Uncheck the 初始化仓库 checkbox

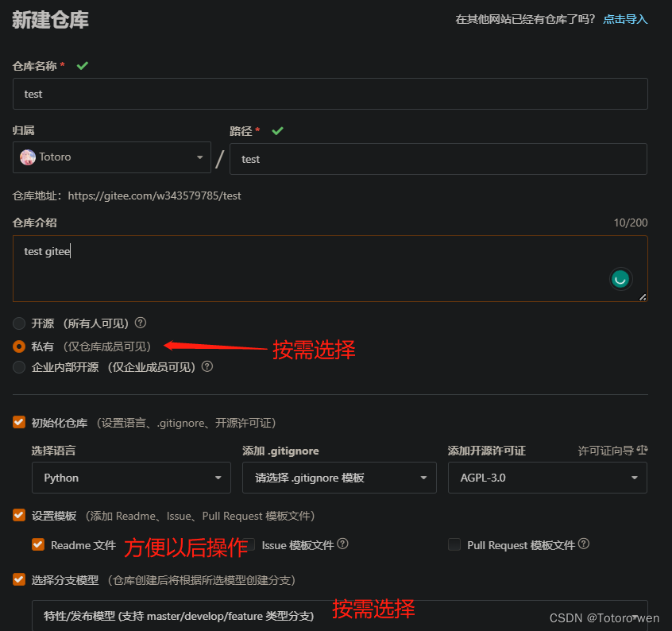point(19,422)
